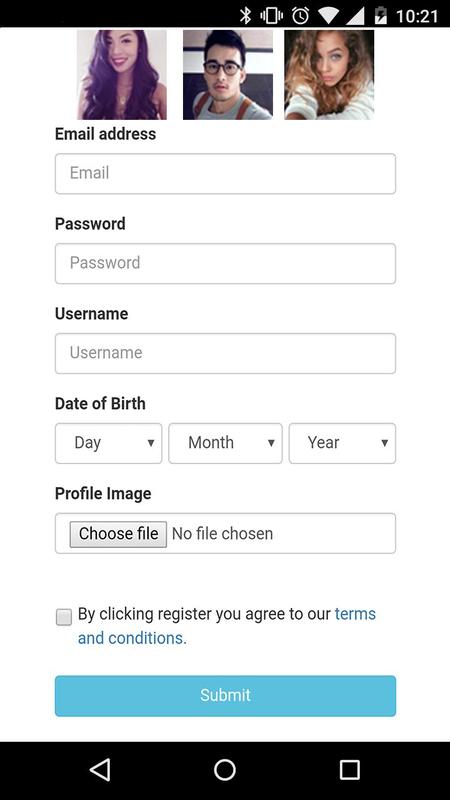This screenshot has width=450, height=800.
Task: Focus the Email input field
Action: (x=226, y=173)
